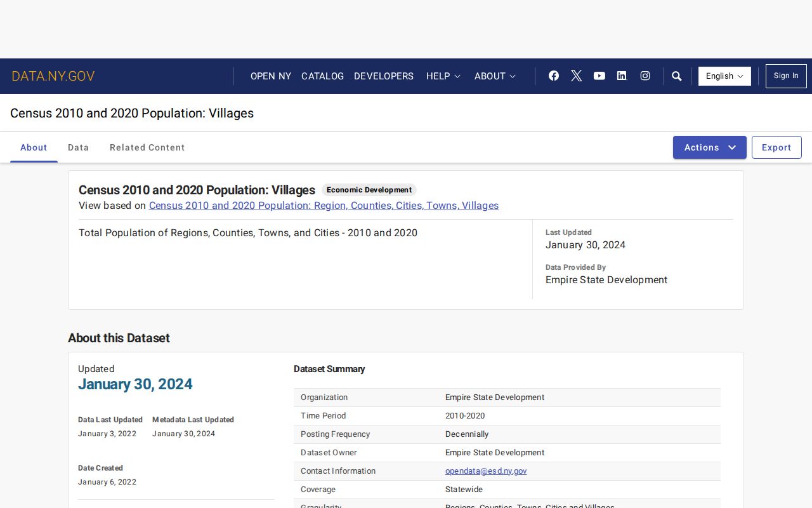
Task: Select the 'About this Dataset' heading
Action: click(x=119, y=338)
